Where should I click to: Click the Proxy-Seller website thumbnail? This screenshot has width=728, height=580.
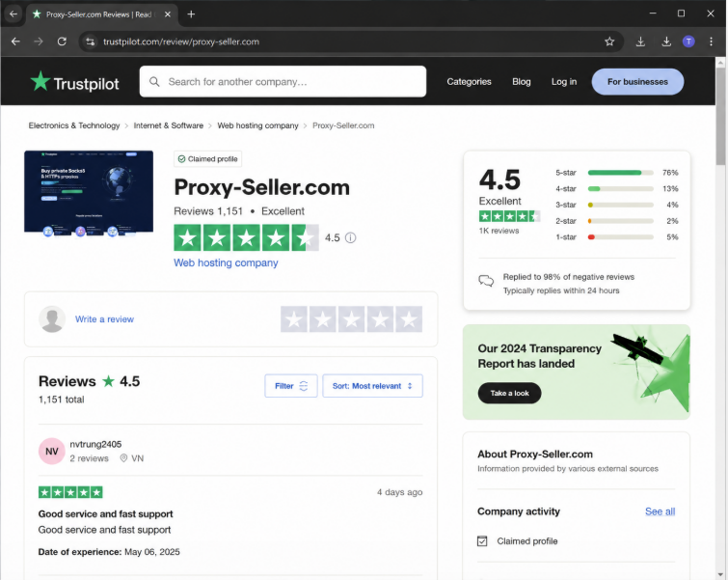point(89,193)
